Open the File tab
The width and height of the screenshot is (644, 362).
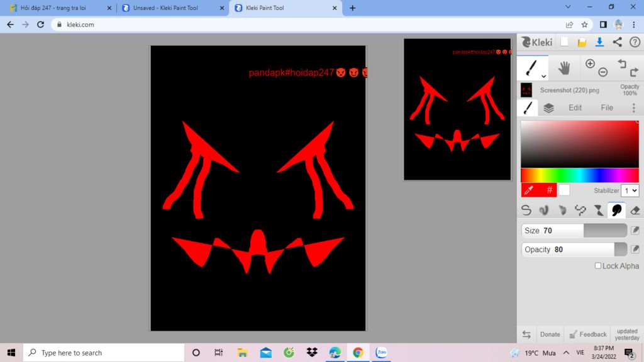607,107
